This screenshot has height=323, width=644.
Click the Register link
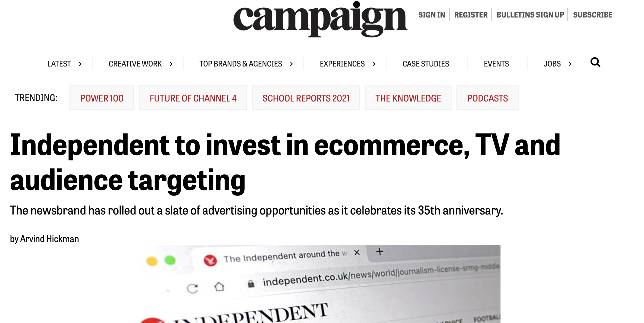(x=471, y=15)
